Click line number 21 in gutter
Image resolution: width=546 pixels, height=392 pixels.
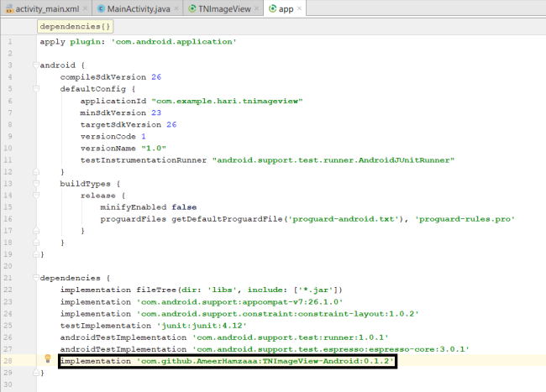pyautogui.click(x=8, y=278)
